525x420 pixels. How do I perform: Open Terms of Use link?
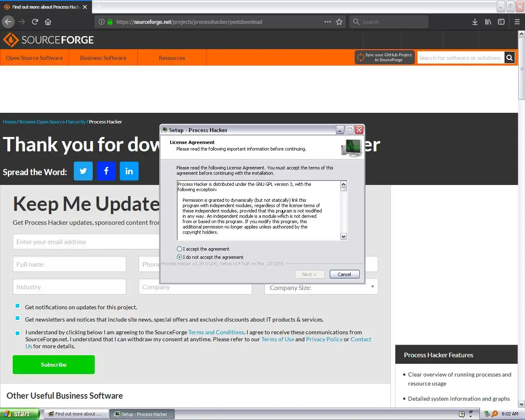point(278,339)
